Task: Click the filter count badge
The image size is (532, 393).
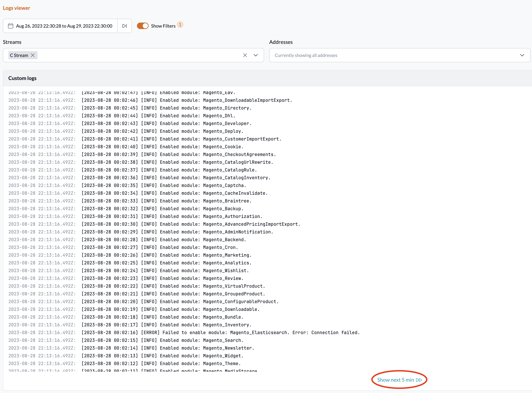Action: coord(180,25)
